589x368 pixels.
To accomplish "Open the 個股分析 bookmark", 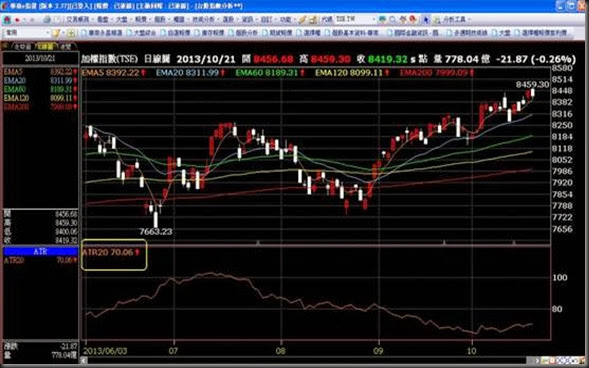I will 243,33.
